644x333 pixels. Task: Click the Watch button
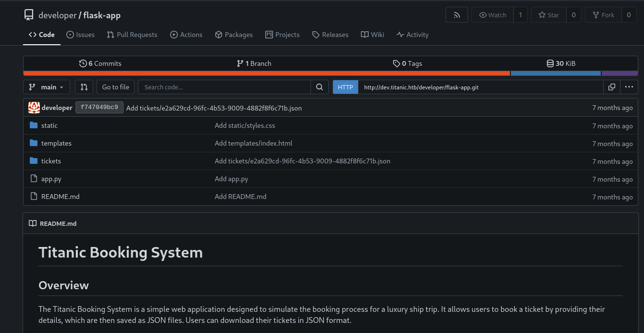493,15
